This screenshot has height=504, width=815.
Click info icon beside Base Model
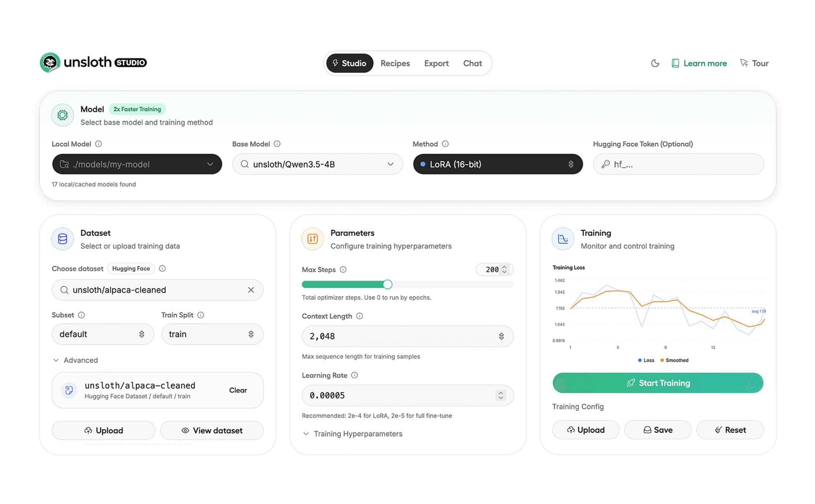tap(277, 144)
